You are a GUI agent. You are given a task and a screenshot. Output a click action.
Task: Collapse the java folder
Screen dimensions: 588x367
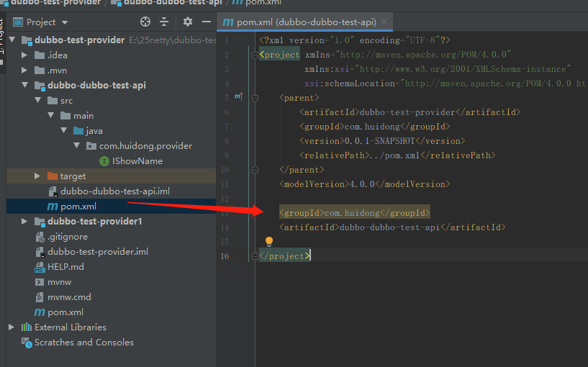tap(64, 130)
